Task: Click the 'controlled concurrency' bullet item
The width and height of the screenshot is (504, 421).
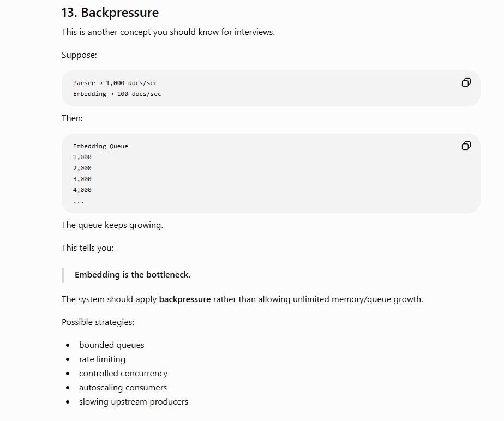Action: tap(123, 373)
